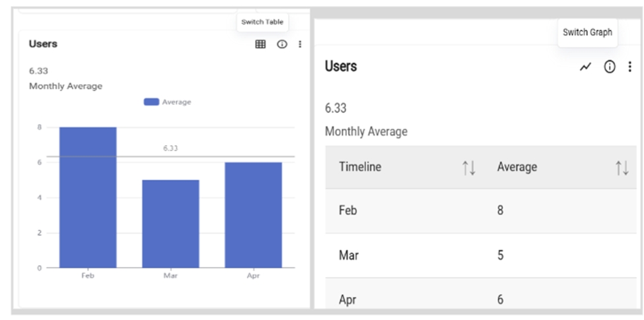Screen dimensions: 644x320
Task: Sort the table by Average arrows
Action: click(622, 168)
